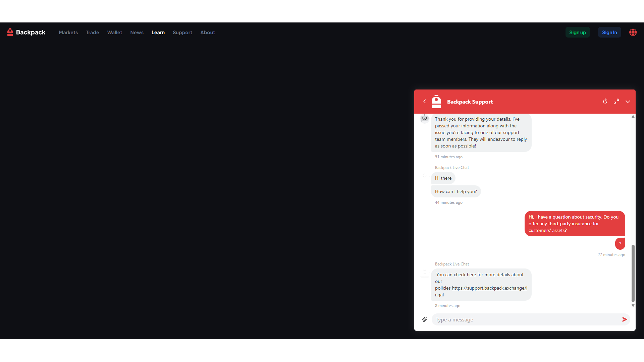This screenshot has height=362, width=644.
Task: Shrink the chat window size
Action: pyautogui.click(x=616, y=101)
